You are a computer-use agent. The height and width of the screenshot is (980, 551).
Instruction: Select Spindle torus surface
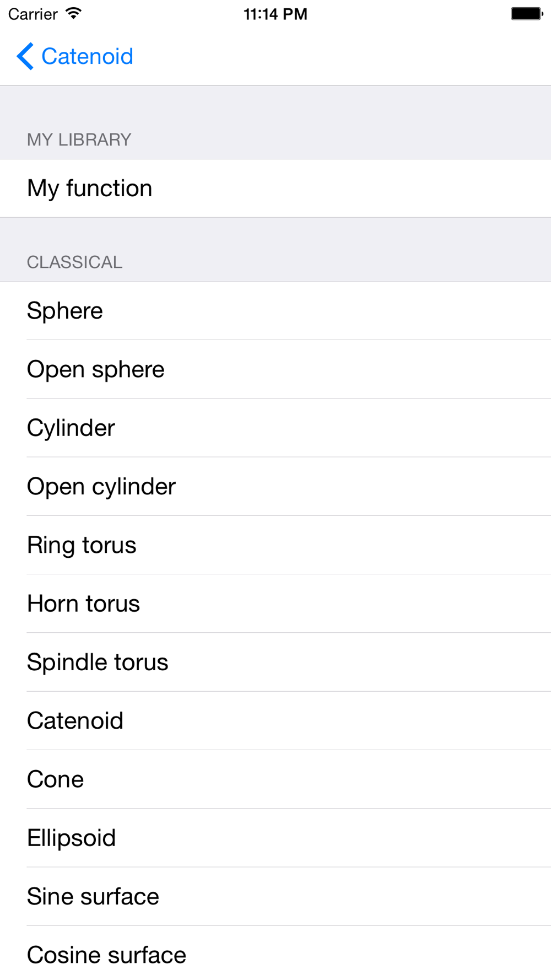(275, 662)
